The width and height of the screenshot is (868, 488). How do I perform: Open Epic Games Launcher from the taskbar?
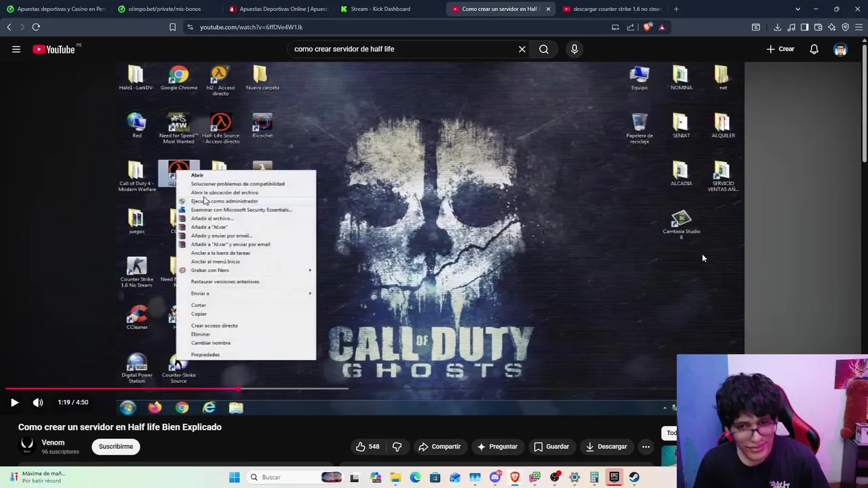(x=614, y=477)
